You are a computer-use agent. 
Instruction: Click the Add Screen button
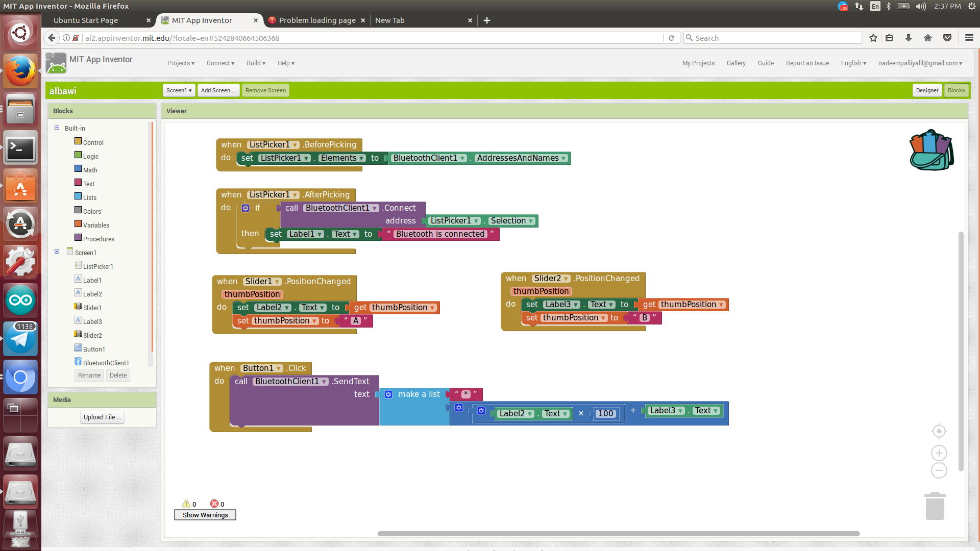218,90
